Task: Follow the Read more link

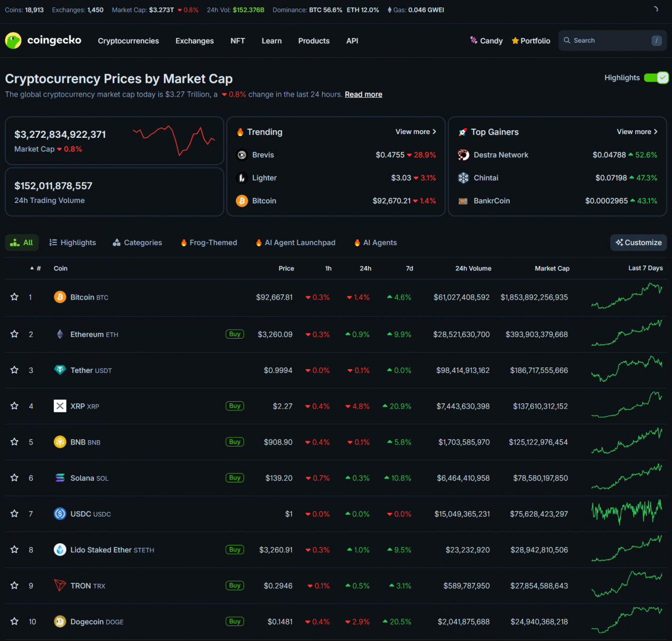Action: [x=363, y=95]
